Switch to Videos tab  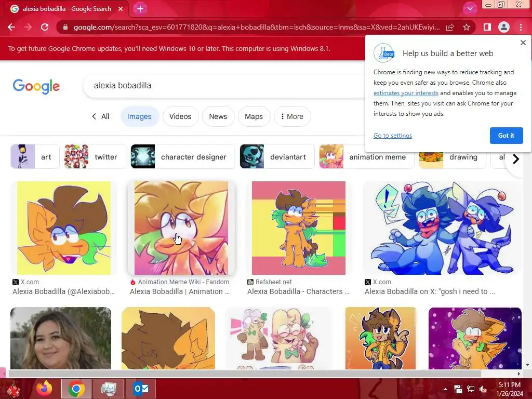tap(180, 116)
